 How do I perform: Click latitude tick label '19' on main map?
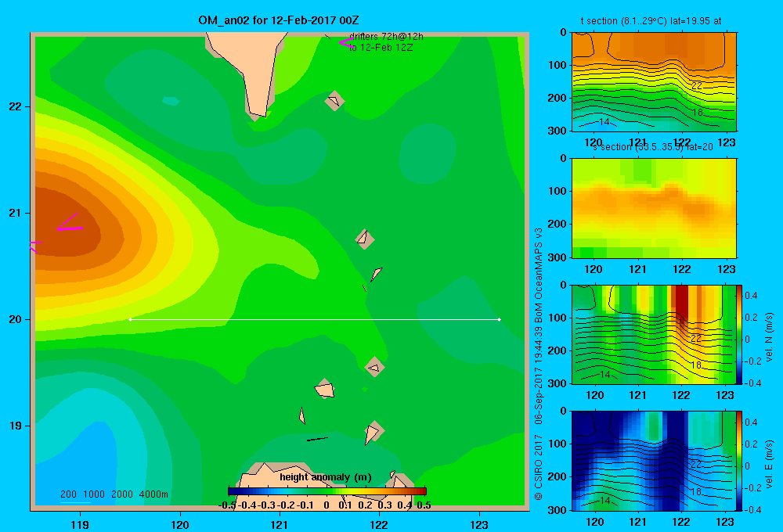tap(16, 426)
